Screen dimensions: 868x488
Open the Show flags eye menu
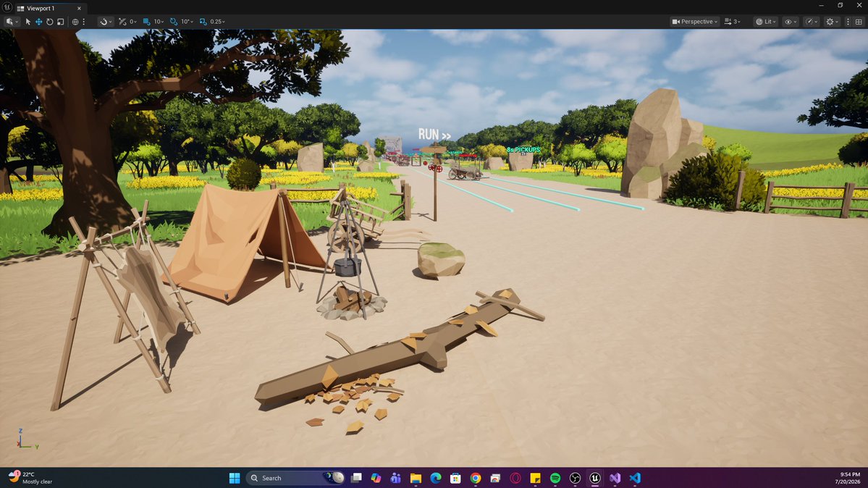(x=791, y=22)
